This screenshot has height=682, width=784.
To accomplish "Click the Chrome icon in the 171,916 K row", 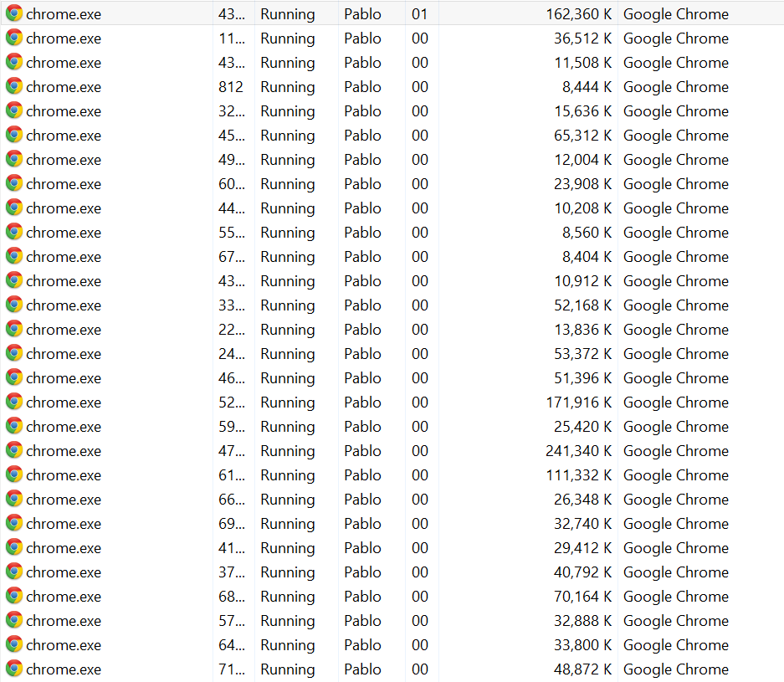I will click(x=14, y=402).
